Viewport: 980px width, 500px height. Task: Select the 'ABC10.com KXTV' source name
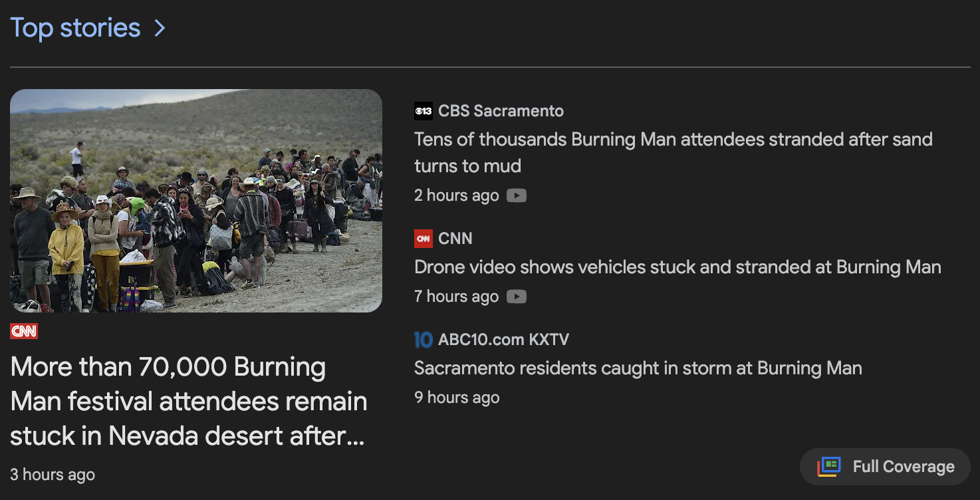pos(503,340)
